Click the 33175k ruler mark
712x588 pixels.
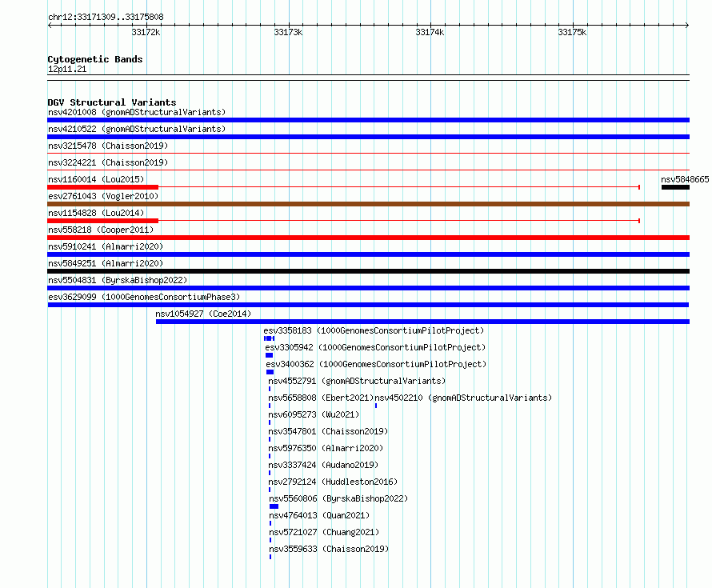tap(572, 32)
